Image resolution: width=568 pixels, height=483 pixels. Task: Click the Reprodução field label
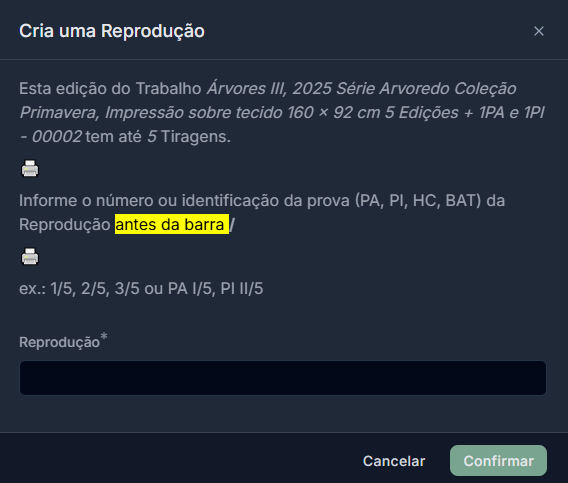pyautogui.click(x=59, y=342)
